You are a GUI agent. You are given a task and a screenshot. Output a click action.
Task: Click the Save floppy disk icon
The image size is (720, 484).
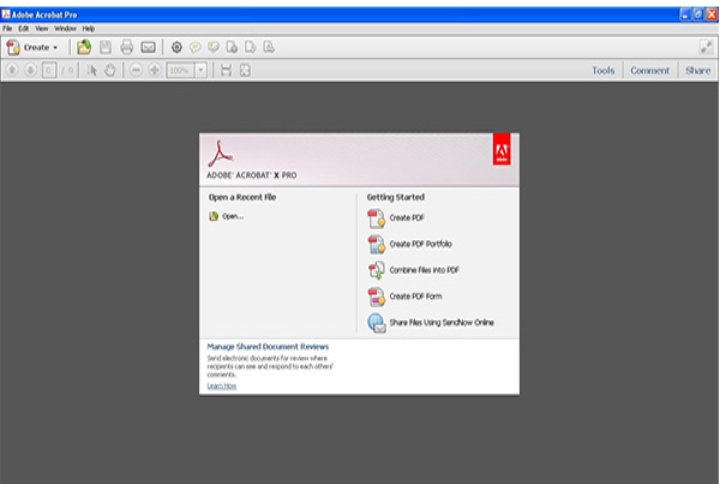click(x=106, y=47)
